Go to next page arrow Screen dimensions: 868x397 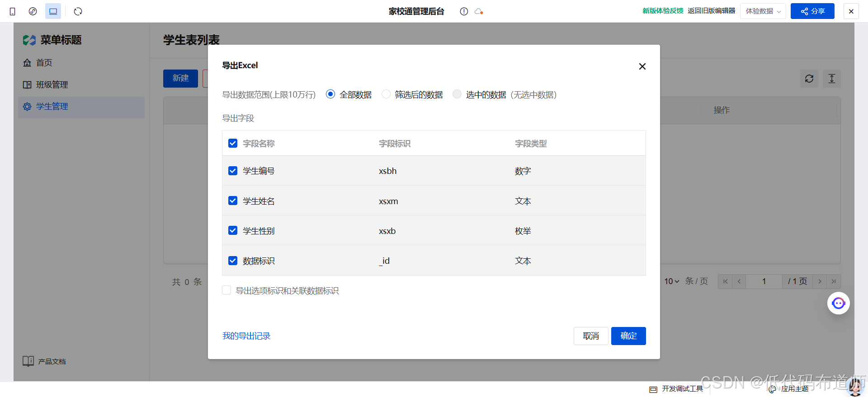click(820, 281)
